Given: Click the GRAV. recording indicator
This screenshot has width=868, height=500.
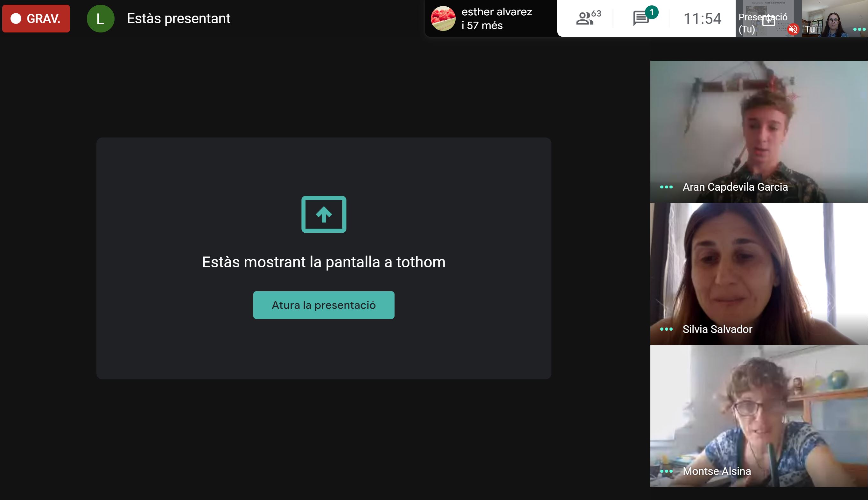Looking at the screenshot, I should 36,18.
